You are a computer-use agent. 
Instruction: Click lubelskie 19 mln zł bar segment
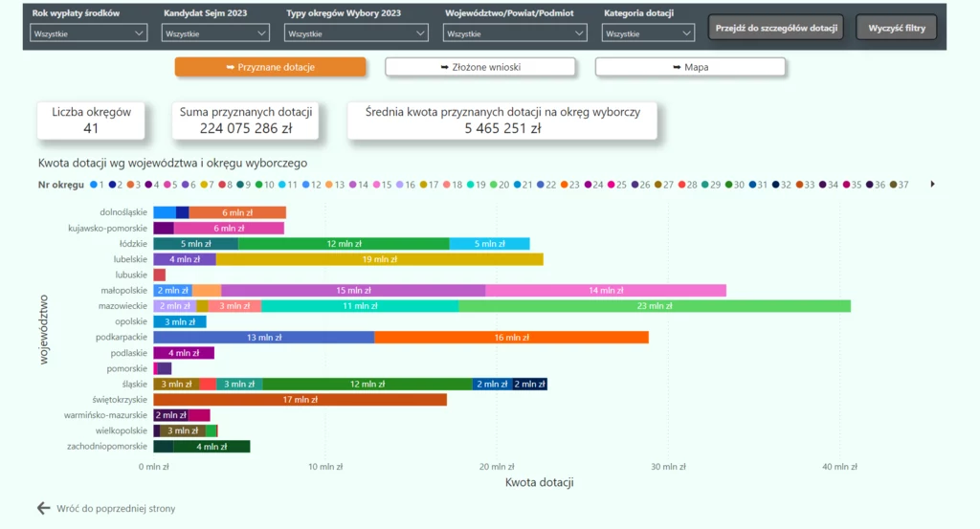(x=379, y=259)
